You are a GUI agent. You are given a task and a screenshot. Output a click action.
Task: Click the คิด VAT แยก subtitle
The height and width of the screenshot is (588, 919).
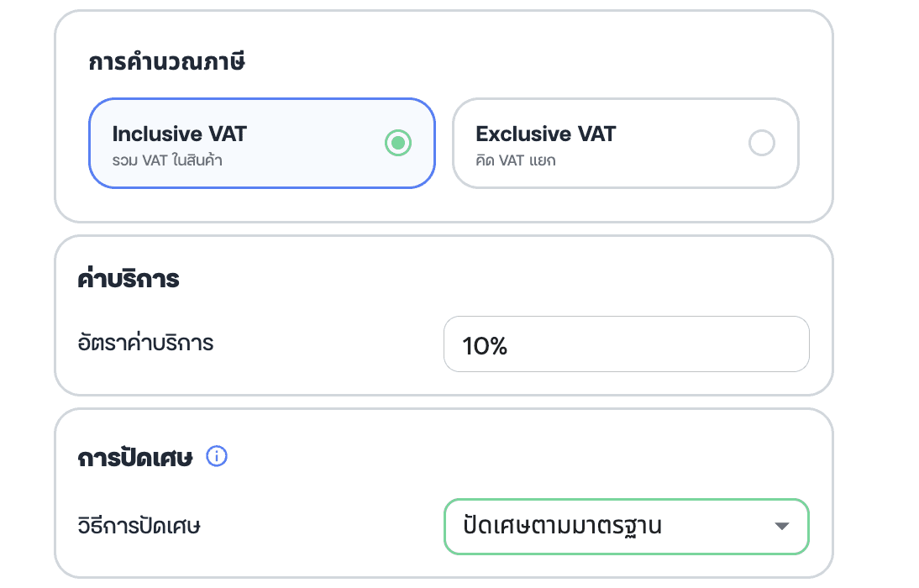pos(515,160)
